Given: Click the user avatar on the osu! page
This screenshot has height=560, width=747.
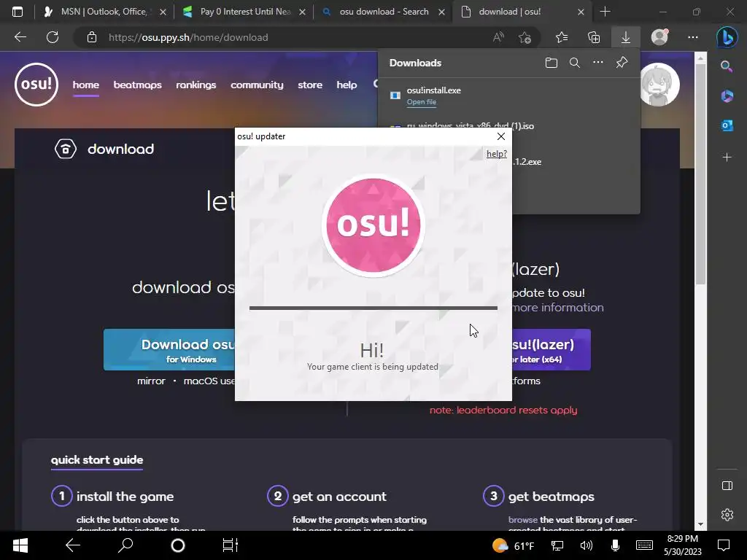Looking at the screenshot, I should point(660,85).
